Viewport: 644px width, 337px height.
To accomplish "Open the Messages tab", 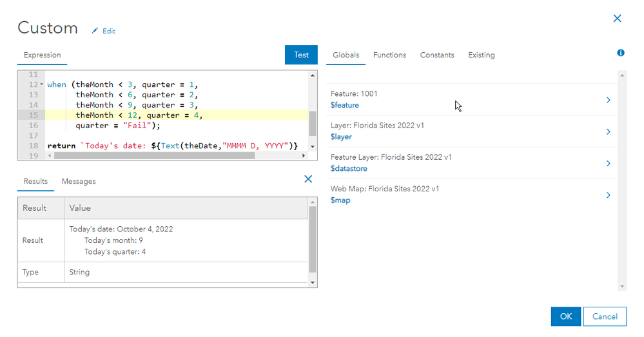I will [79, 182].
